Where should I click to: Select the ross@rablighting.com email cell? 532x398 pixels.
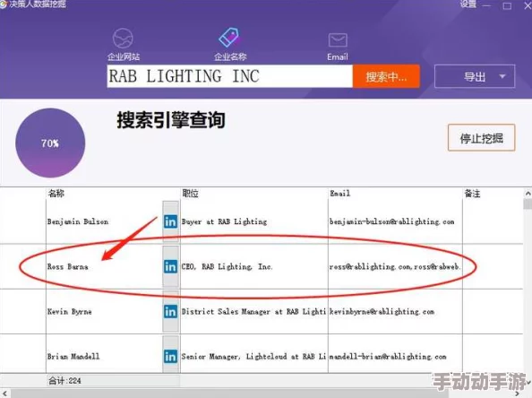[395, 266]
